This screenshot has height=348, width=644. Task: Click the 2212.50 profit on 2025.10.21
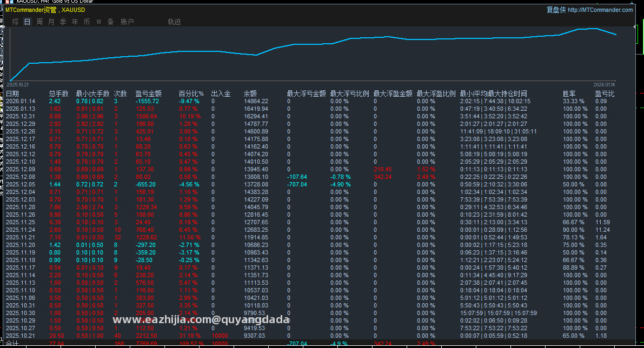pos(146,336)
